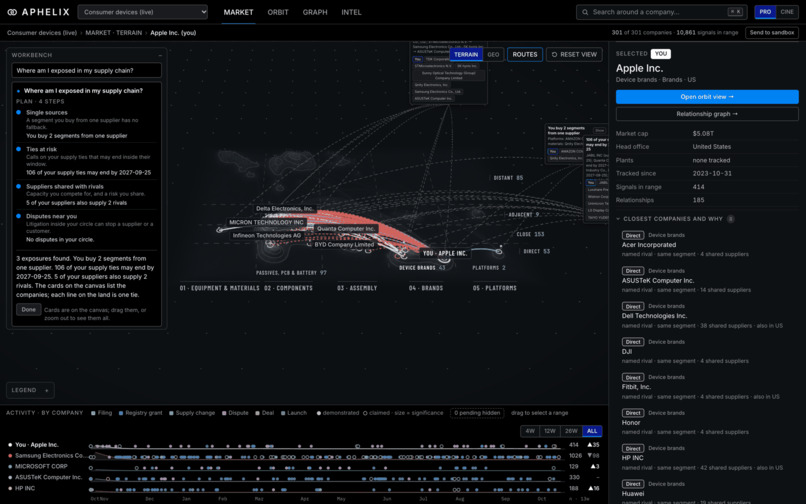Click the Aphelix logo icon
The width and height of the screenshot is (806, 504).
[x=12, y=12]
